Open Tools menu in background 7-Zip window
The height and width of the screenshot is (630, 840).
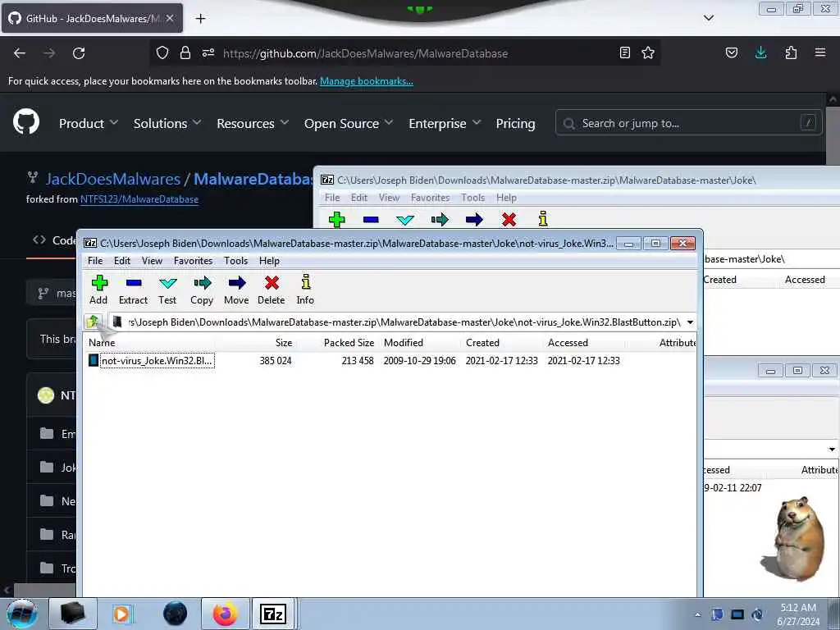[472, 198]
